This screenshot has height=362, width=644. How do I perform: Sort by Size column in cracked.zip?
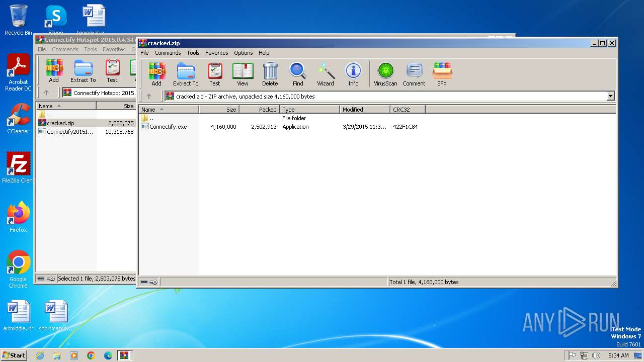coord(219,109)
